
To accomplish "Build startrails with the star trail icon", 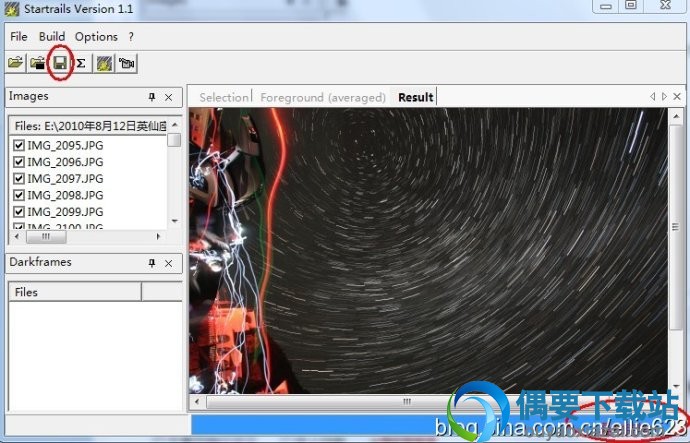I will coord(104,63).
